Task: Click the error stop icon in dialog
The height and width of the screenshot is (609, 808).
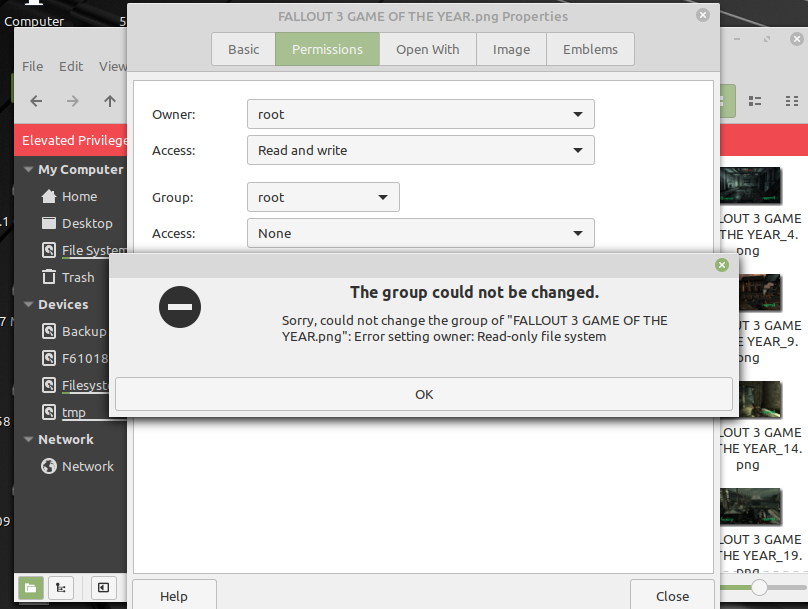Action: 180,307
